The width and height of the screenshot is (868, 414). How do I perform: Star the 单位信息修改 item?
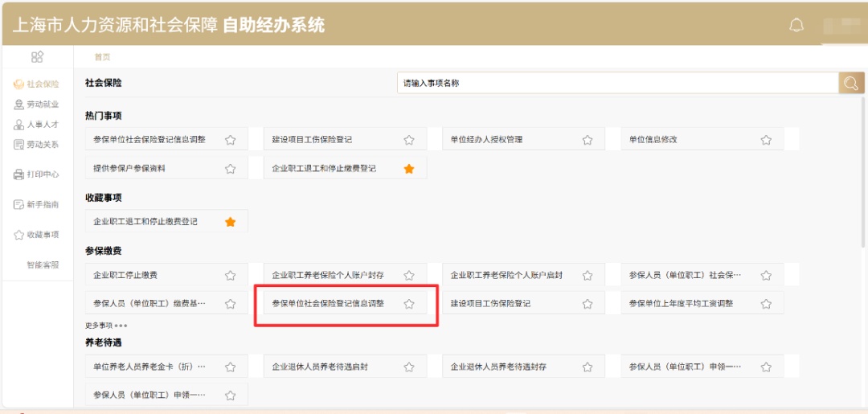pos(766,140)
